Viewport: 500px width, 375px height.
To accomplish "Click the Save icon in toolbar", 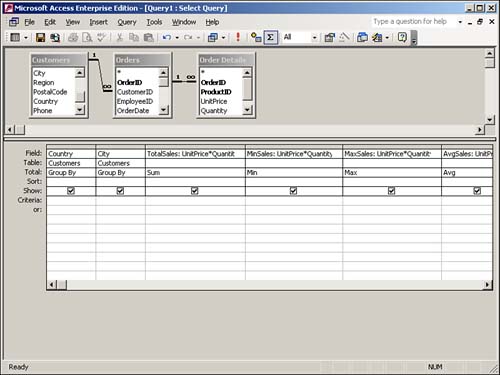I will [x=40, y=37].
